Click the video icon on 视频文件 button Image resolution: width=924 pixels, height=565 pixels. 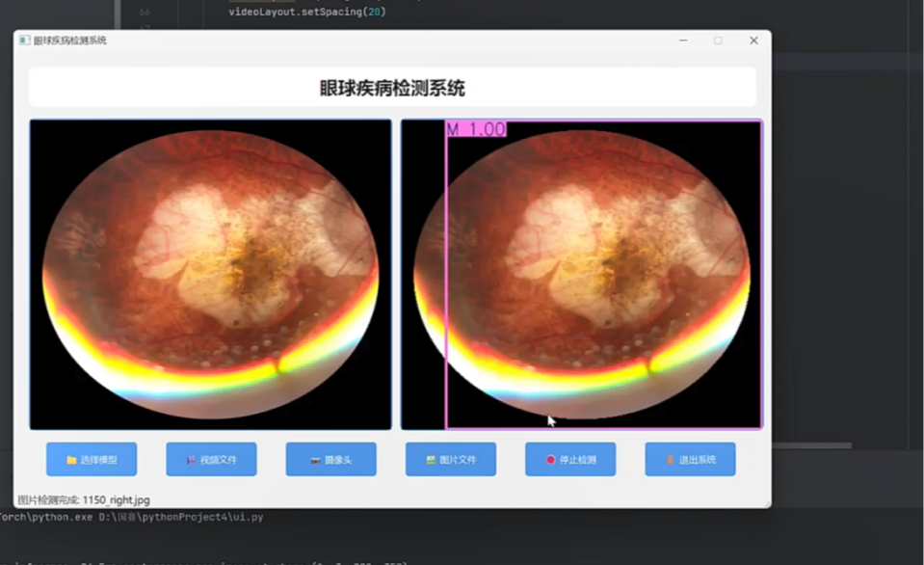pos(191,461)
